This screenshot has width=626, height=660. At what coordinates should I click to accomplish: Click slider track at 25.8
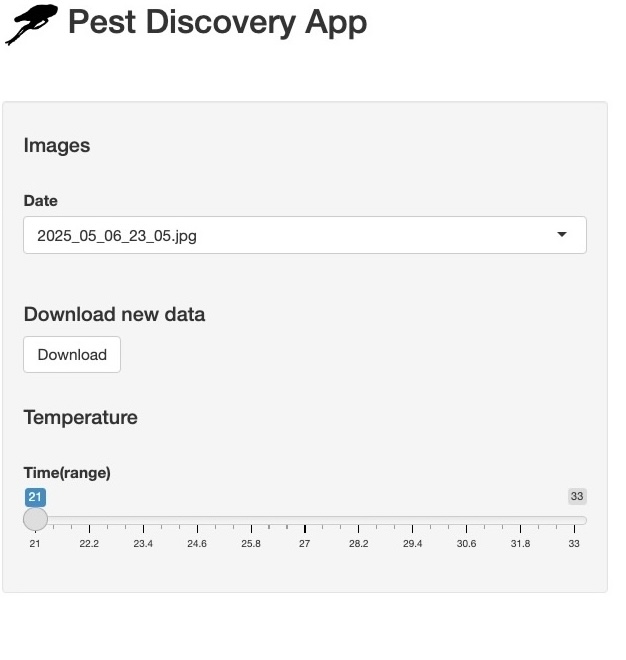[251, 521]
